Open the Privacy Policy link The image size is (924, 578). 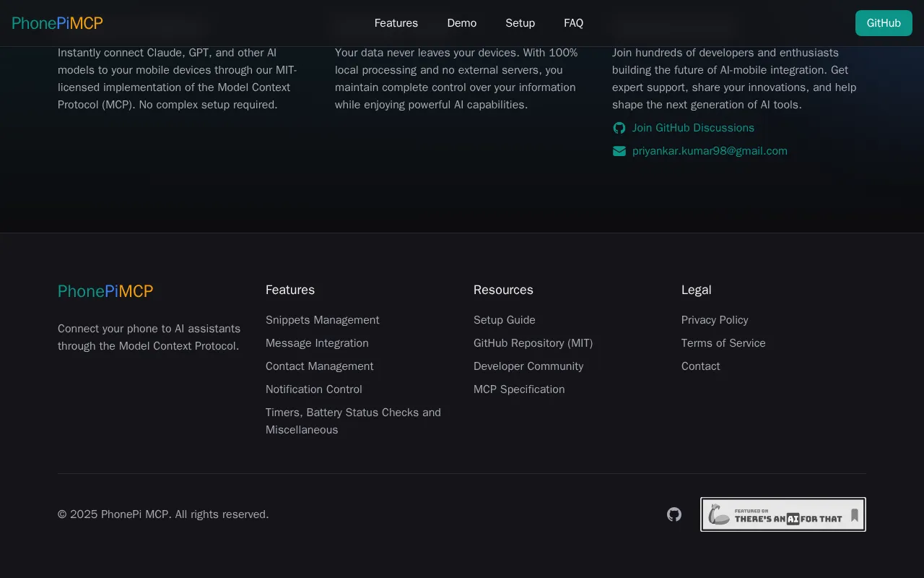click(x=715, y=320)
